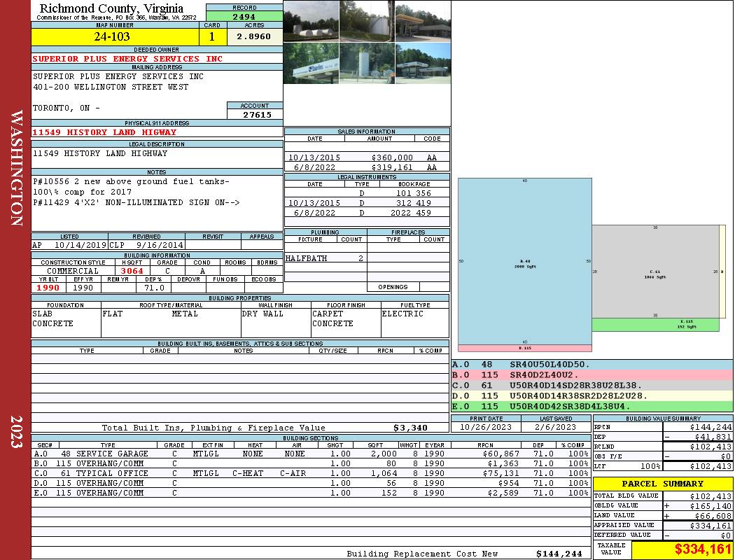The height and width of the screenshot is (560, 735).
Task: Click the notes text about fuel tanks
Action: point(132,186)
